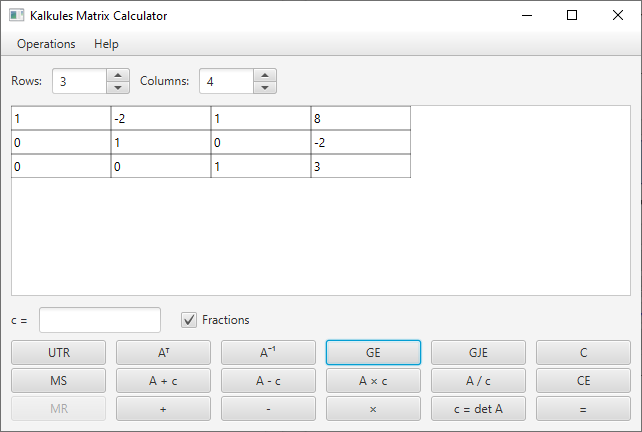Click the CE clear entry button

583,380
